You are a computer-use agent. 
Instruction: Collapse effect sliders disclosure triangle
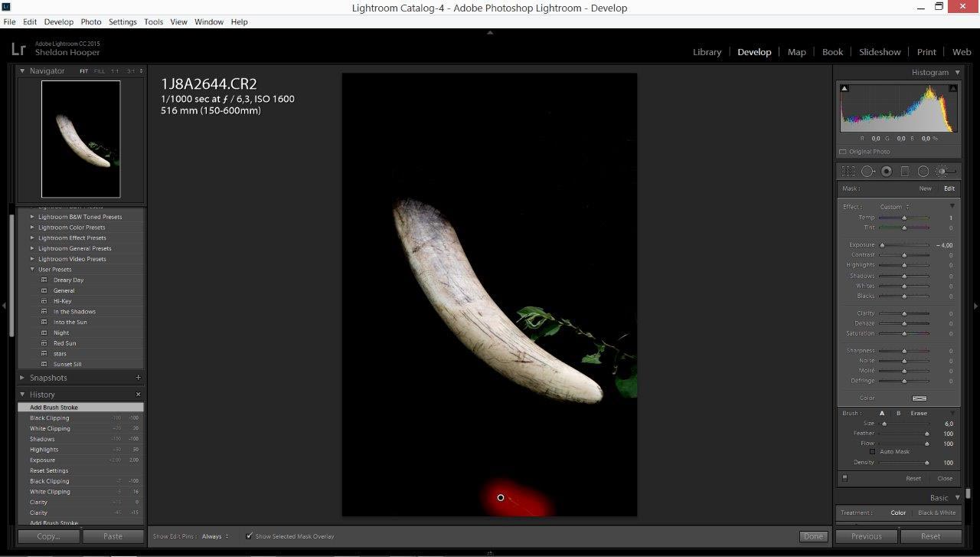952,206
